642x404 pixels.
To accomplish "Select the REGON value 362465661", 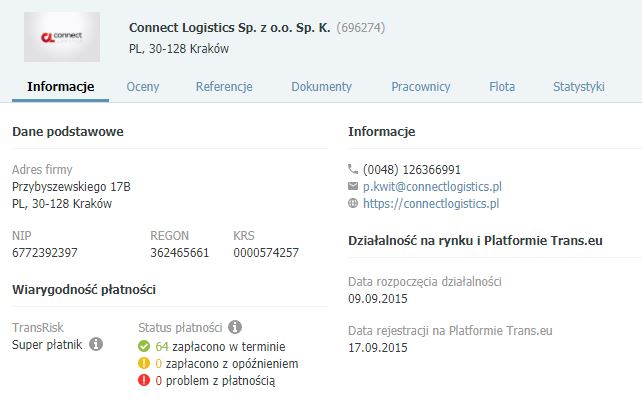I will (x=179, y=253).
